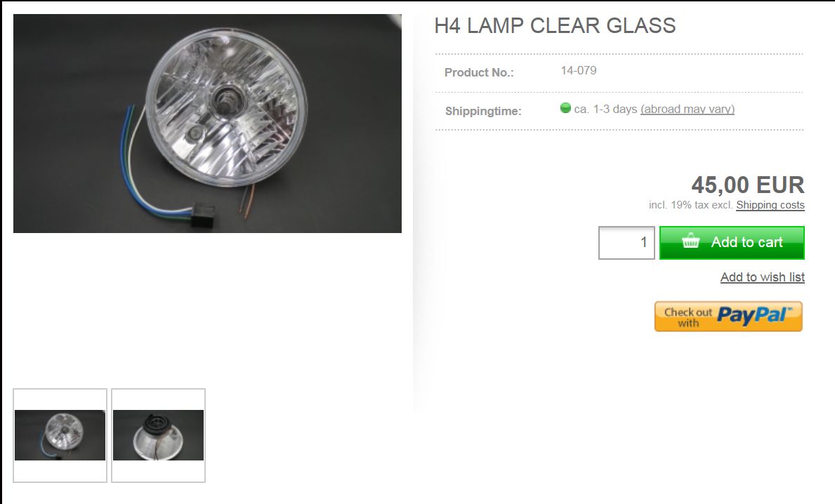Select the rear-view lamp thumbnail
Viewport: 835px width, 504px height.
pos(158,435)
